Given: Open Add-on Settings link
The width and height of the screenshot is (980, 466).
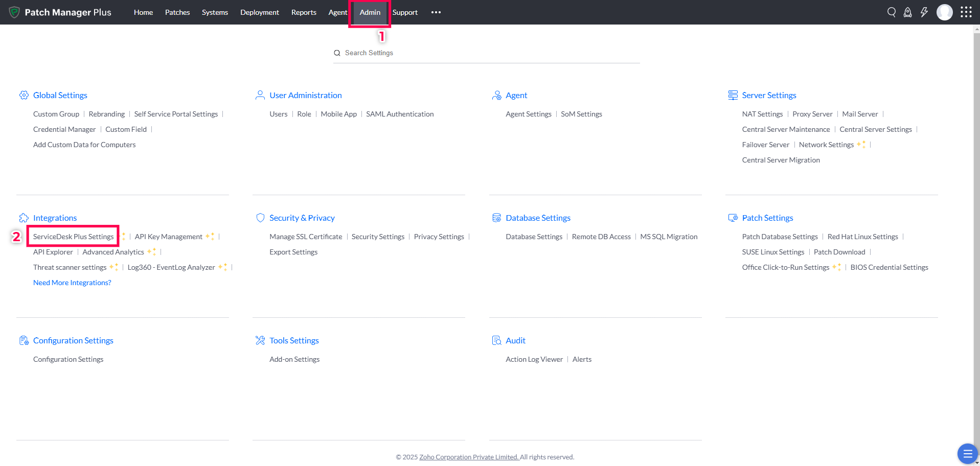Looking at the screenshot, I should point(294,359).
